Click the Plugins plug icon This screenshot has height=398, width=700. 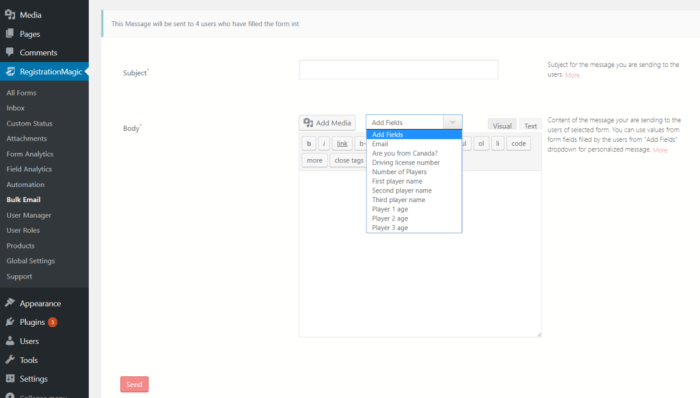pyautogui.click(x=10, y=322)
